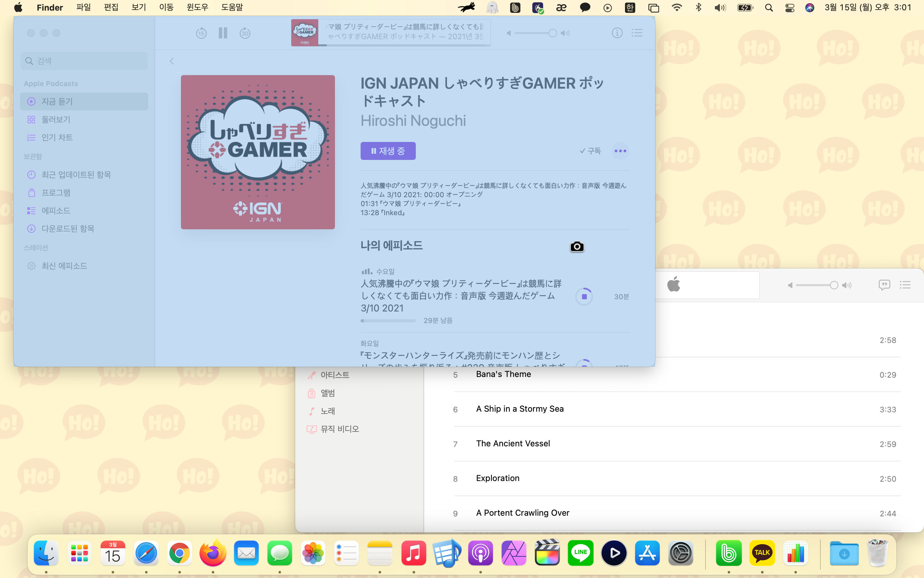This screenshot has width=924, height=578.
Task: Show the Up Next list in Podcasts
Action: coord(637,33)
